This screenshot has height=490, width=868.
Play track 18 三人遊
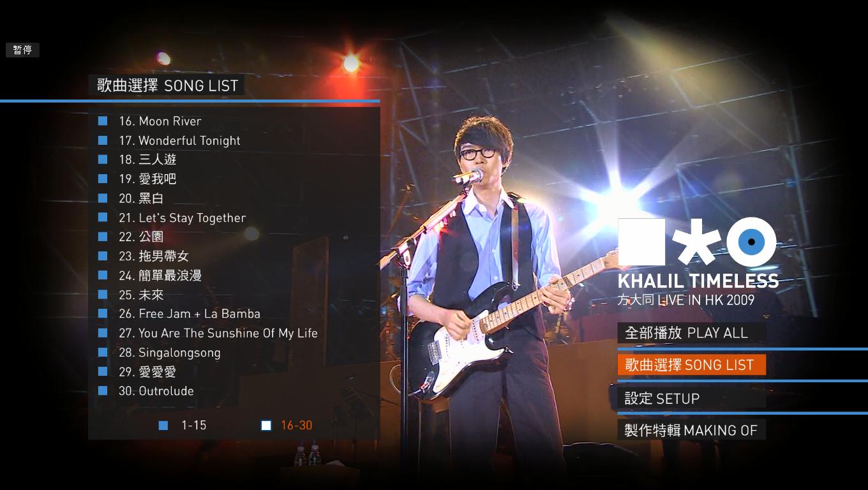pos(147,160)
